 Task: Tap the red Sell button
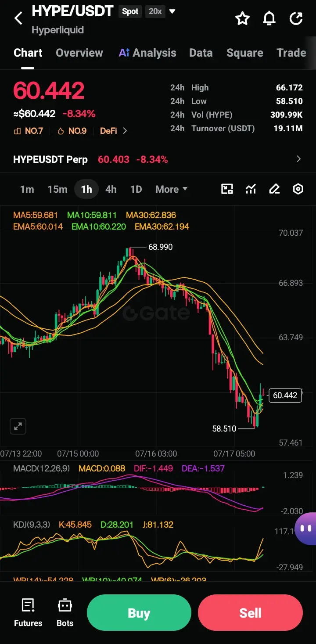pyautogui.click(x=250, y=613)
